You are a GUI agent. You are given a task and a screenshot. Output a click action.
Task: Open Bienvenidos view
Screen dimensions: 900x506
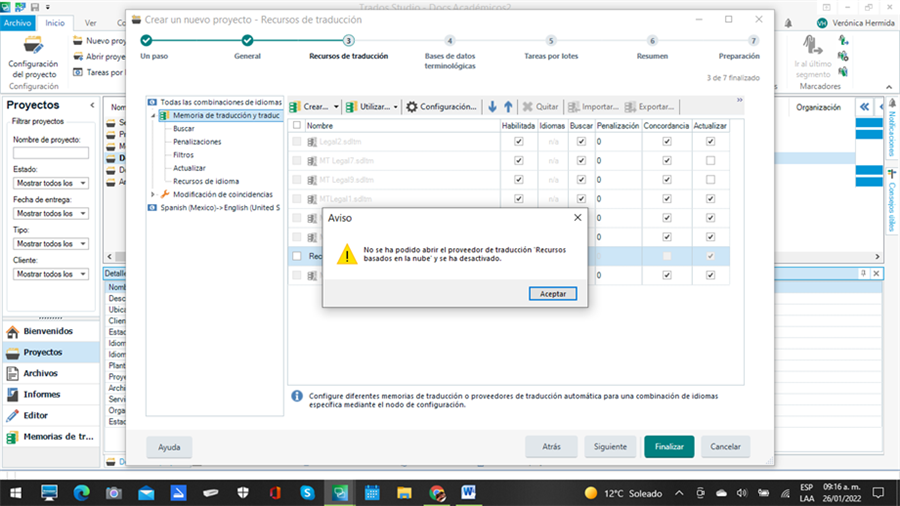coord(51,331)
